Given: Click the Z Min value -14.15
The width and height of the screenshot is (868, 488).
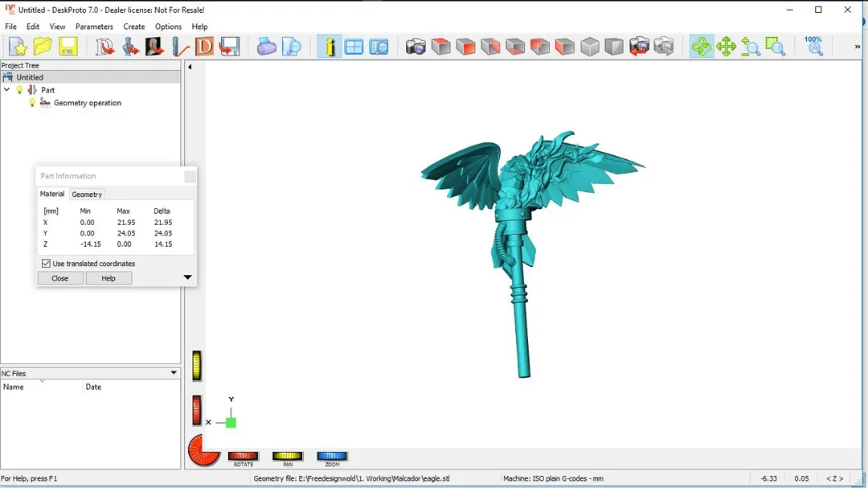Looking at the screenshot, I should pos(90,244).
